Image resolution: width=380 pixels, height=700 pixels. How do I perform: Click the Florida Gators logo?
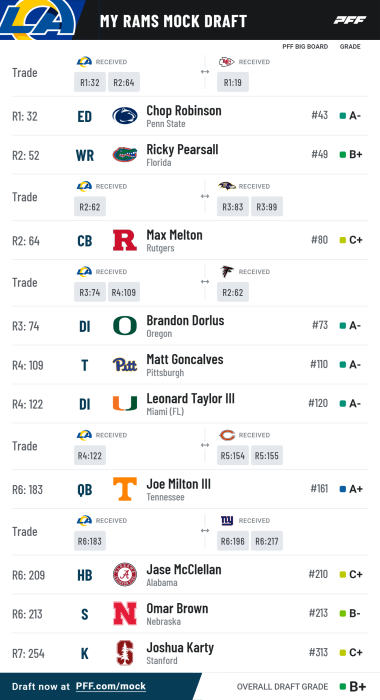(x=125, y=155)
